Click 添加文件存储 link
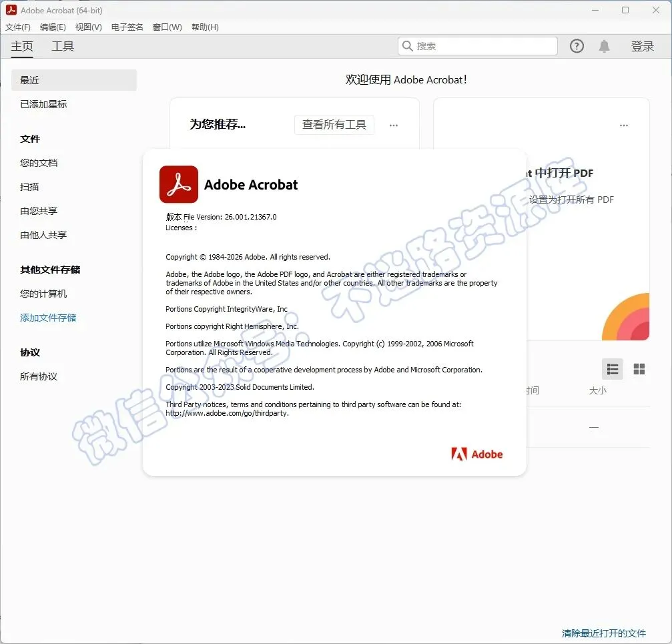 (x=48, y=318)
